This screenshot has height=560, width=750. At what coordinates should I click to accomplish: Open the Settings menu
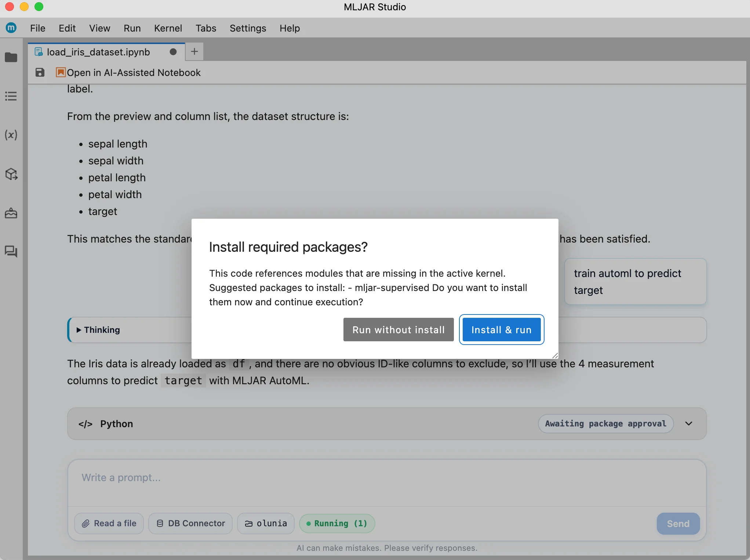point(248,28)
